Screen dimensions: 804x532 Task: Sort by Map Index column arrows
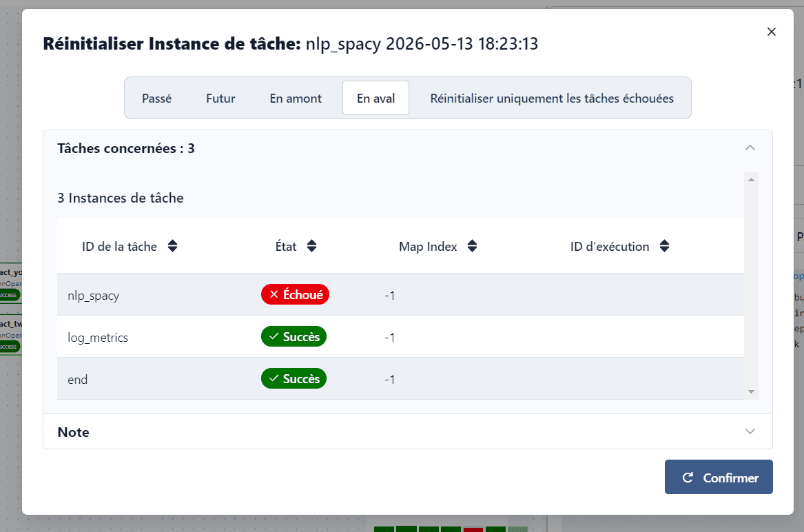[x=472, y=246]
